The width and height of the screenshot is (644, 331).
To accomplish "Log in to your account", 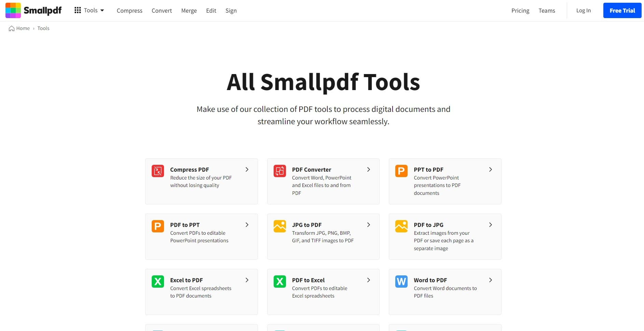I will (x=583, y=10).
